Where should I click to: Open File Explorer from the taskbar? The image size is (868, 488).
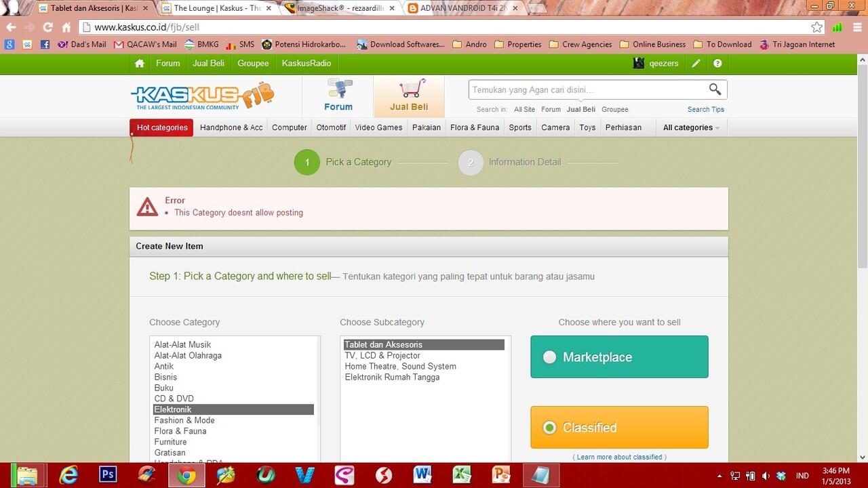click(x=28, y=475)
